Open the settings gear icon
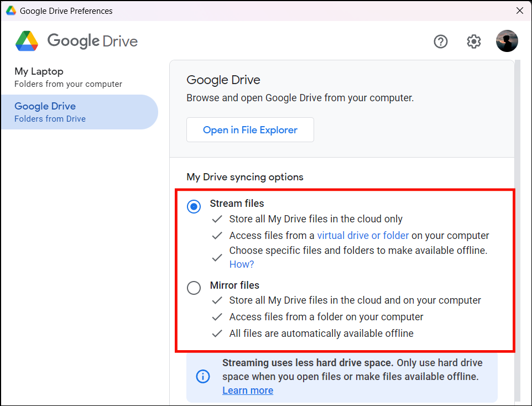This screenshot has width=532, height=406. (x=474, y=41)
